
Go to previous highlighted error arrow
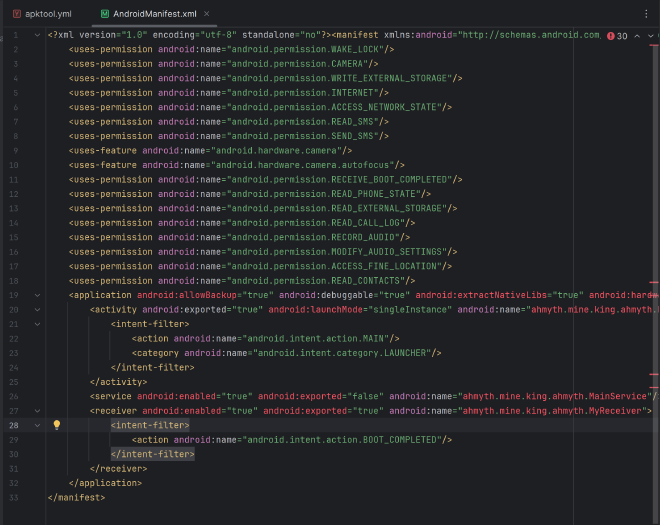coord(637,36)
